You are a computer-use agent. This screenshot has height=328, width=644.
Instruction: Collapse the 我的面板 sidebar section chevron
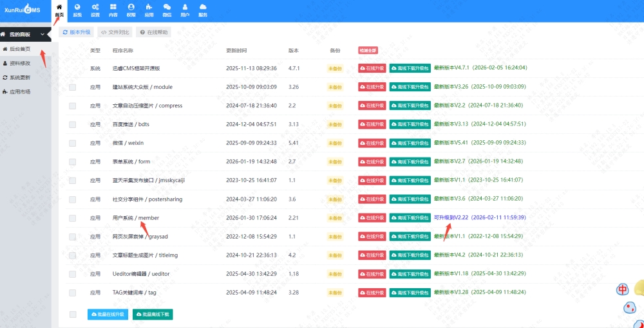(43, 34)
